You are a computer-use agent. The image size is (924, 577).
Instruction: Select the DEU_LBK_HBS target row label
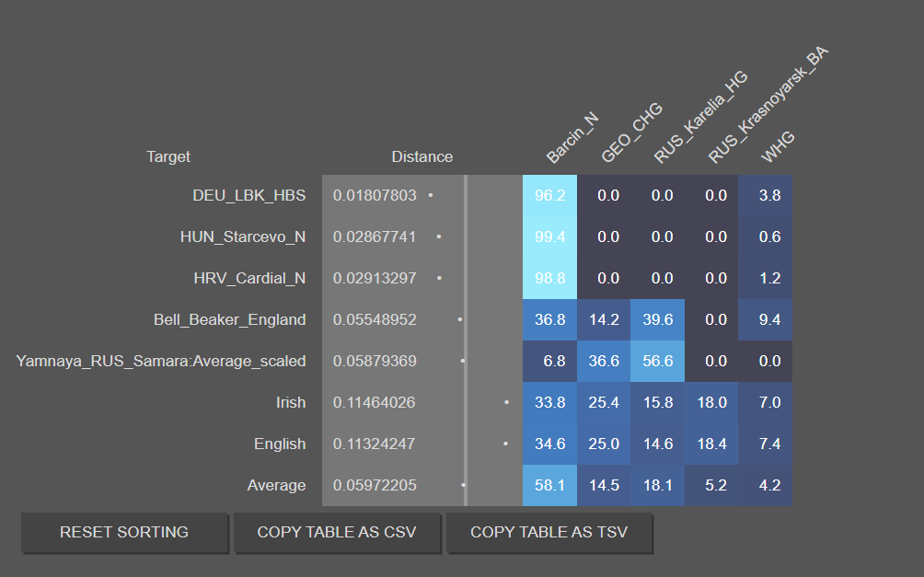click(x=248, y=195)
